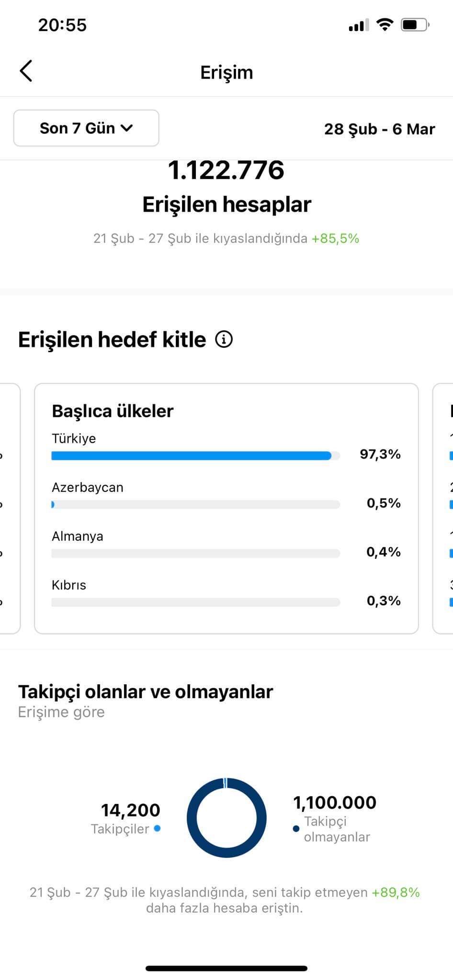
Task: Select the Kıbrıs country row
Action: pos(226,594)
